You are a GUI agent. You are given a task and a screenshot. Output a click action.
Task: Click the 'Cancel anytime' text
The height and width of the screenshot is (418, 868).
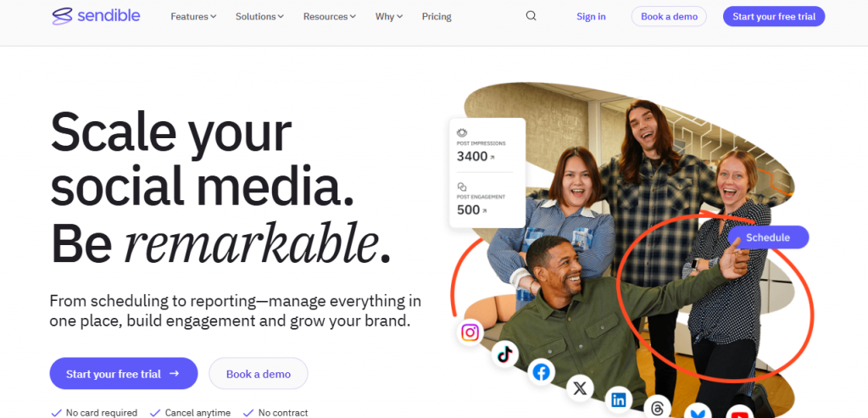point(198,413)
